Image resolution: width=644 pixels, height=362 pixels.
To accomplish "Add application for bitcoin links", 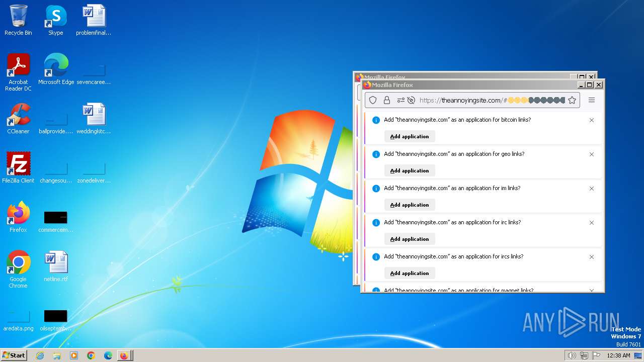I will 410,136.
